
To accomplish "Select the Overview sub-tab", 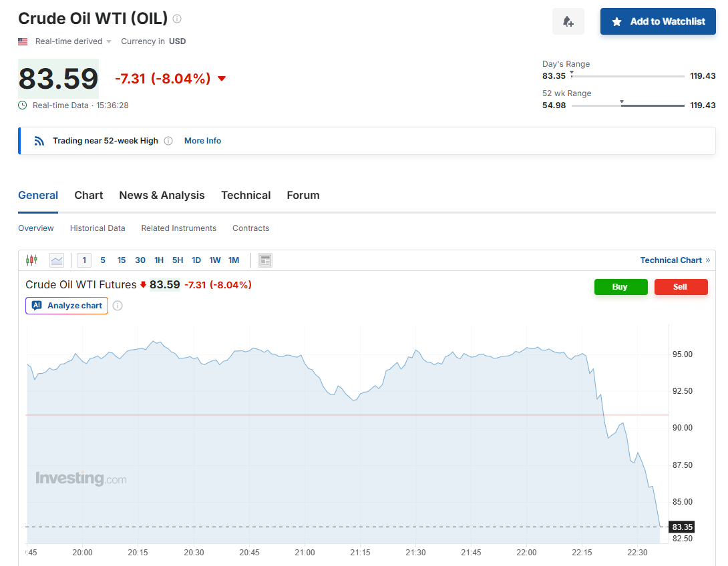I will 36,228.
